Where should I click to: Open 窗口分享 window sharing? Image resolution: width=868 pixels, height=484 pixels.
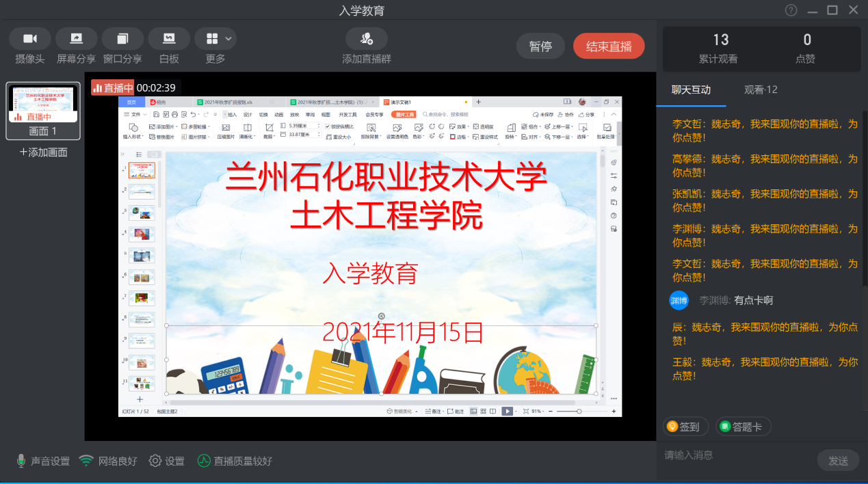[x=122, y=39]
